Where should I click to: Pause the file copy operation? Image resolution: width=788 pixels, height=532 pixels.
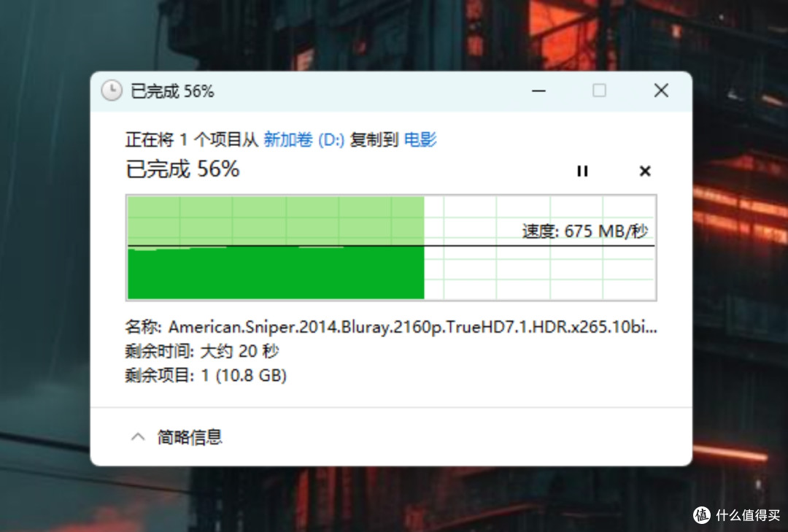pos(582,171)
